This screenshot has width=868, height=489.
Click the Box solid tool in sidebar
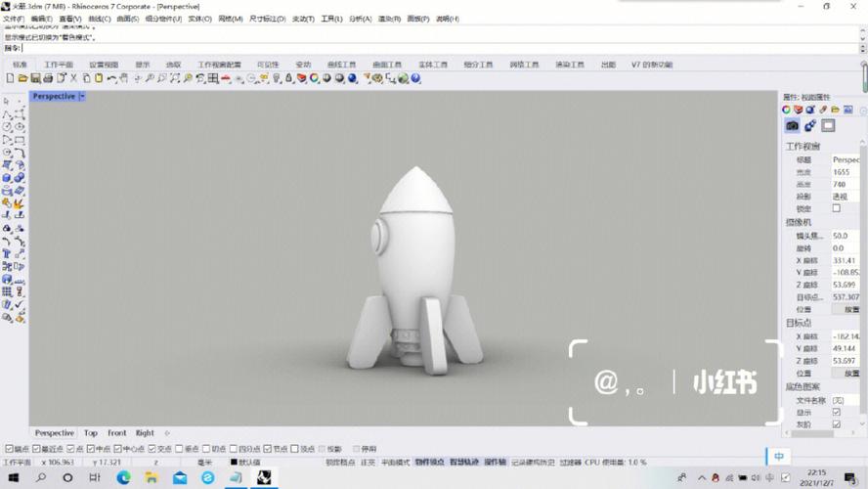pos(7,178)
